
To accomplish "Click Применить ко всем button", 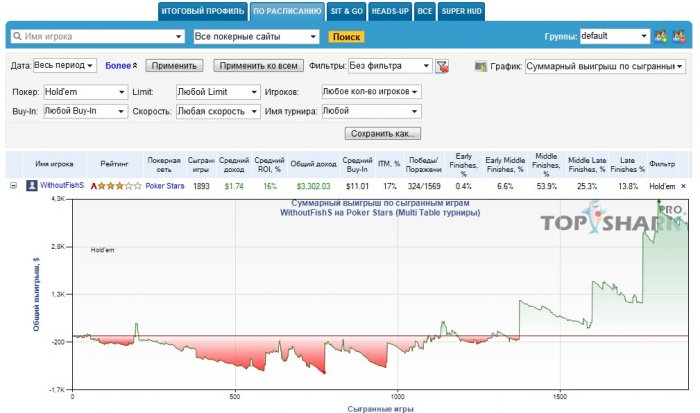I will tap(258, 66).
